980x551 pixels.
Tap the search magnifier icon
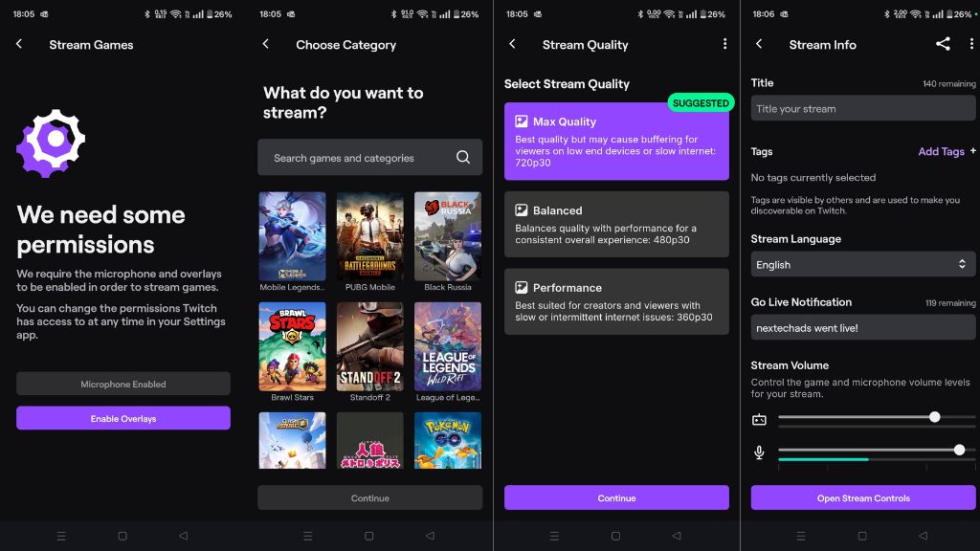pyautogui.click(x=463, y=158)
